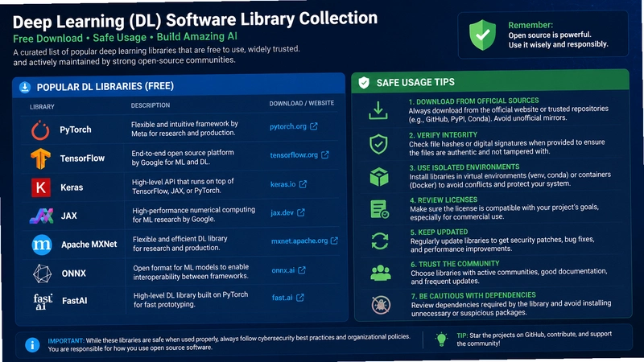Image resolution: width=644 pixels, height=362 pixels.
Task: Click the TensorFlow orange logo icon
Action: click(40, 158)
